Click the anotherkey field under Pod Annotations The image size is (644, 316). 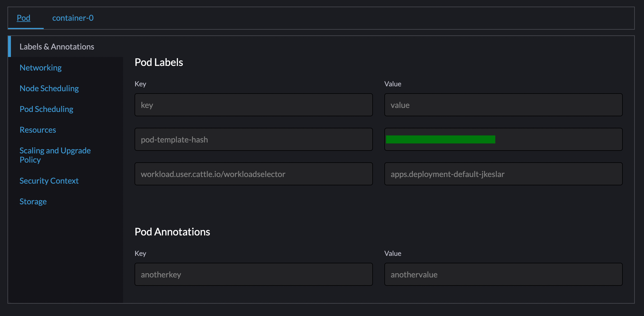253,274
